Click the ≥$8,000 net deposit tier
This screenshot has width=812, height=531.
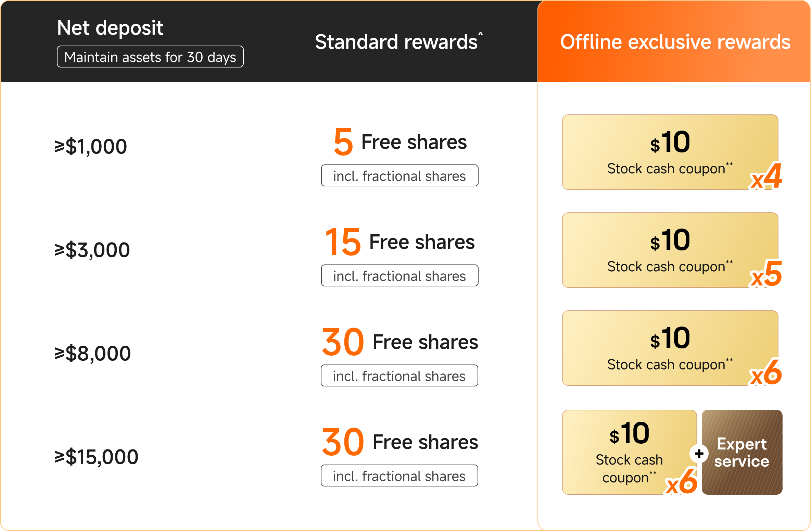[93, 354]
